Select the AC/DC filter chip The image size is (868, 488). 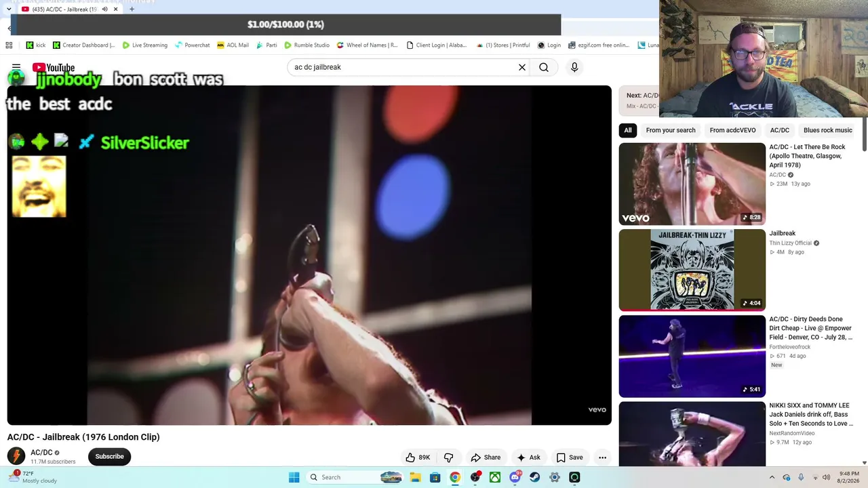[x=779, y=130]
